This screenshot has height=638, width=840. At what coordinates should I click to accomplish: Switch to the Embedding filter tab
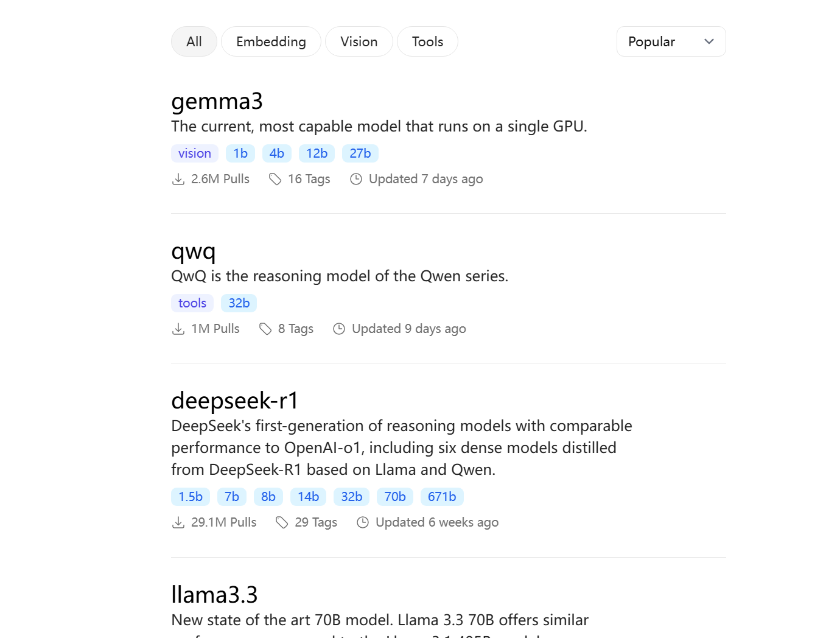[x=271, y=41]
